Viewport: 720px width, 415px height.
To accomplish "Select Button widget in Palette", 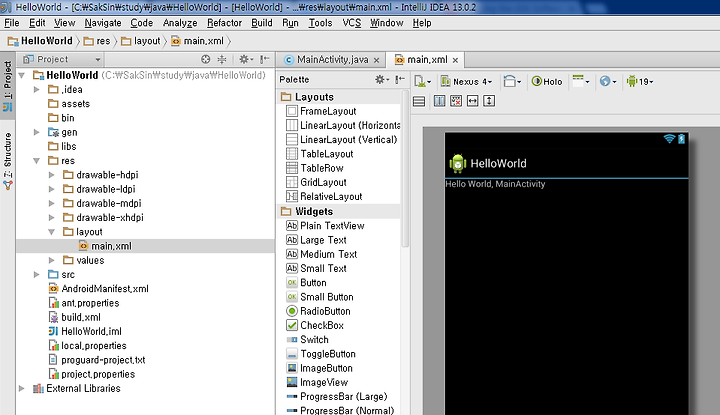I will [x=306, y=282].
